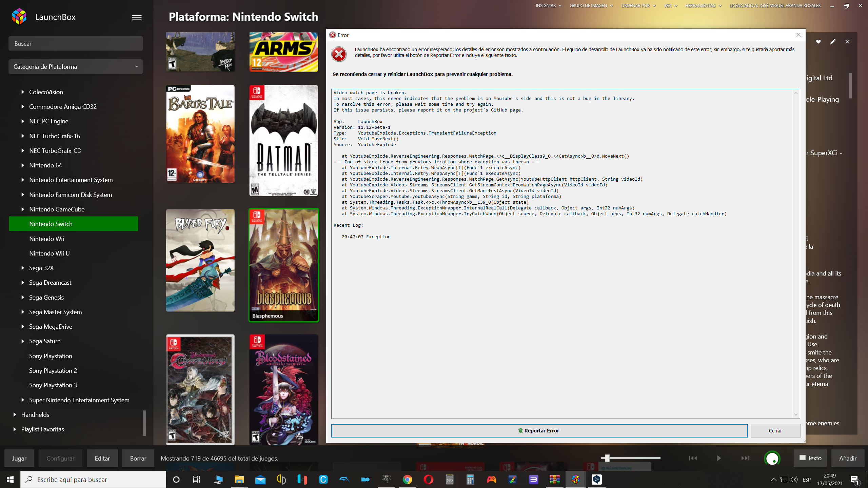
Task: Close the game details panel
Action: point(847,42)
